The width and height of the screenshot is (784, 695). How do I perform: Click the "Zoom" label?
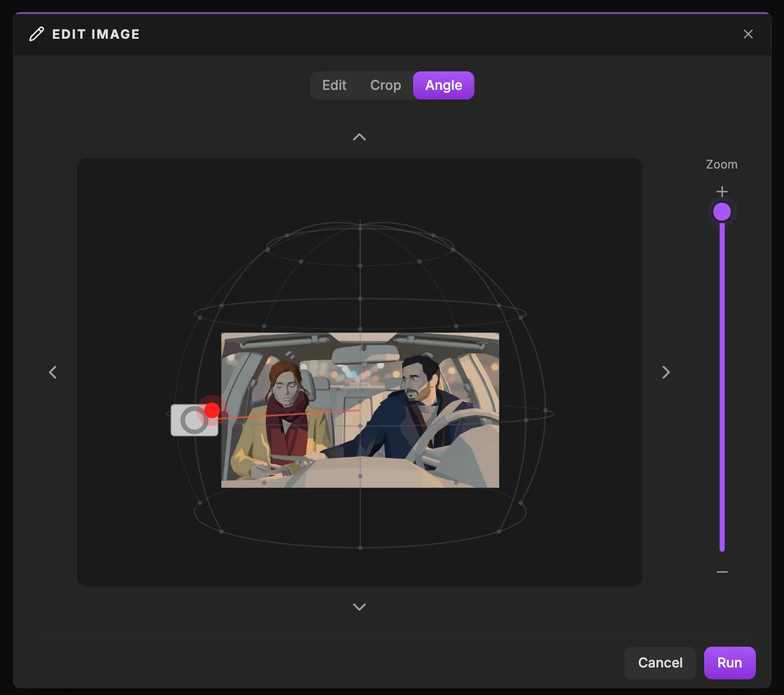[721, 165]
